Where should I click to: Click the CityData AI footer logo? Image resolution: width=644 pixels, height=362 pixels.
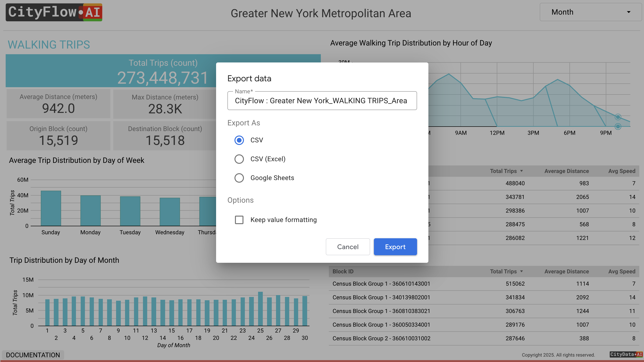click(x=626, y=354)
